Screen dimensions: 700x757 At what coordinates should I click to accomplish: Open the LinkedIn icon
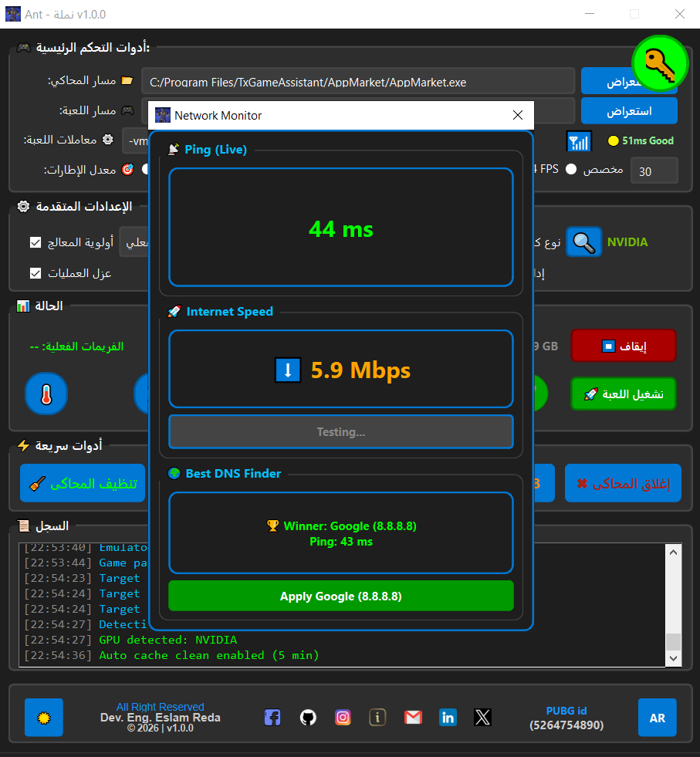448,717
